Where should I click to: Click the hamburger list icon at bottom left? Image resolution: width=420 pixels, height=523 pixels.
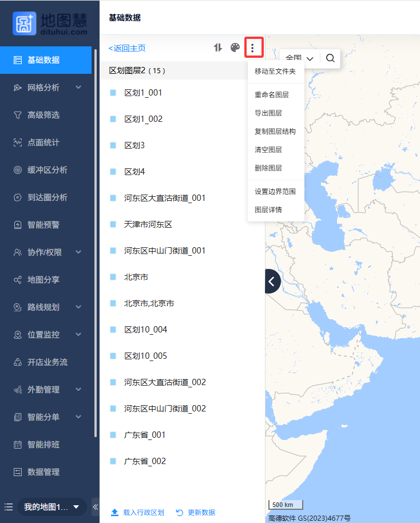tap(9, 507)
